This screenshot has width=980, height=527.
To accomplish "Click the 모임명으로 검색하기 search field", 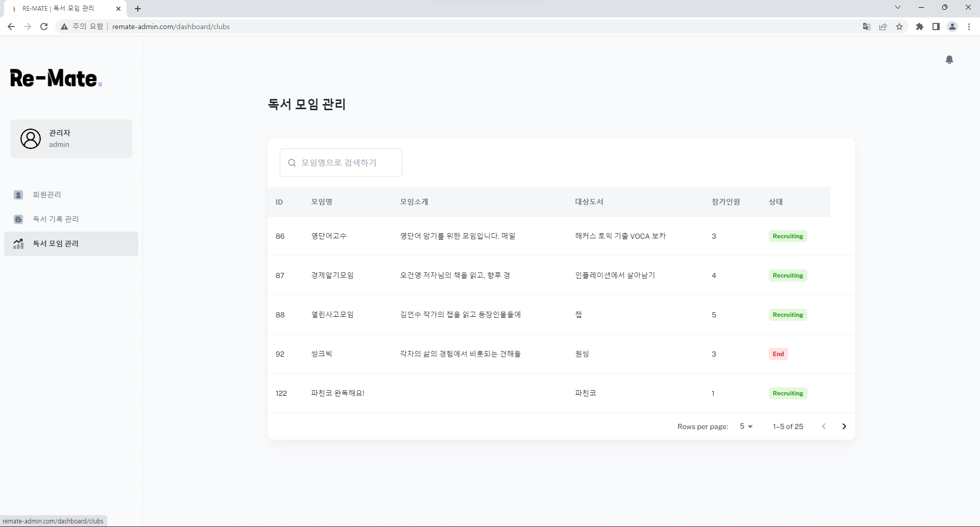I will pos(341,162).
